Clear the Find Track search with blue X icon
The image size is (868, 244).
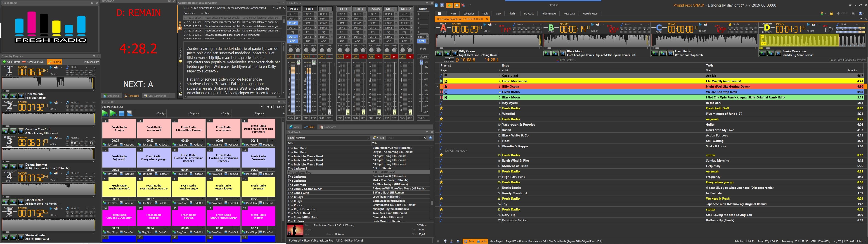tap(430, 138)
